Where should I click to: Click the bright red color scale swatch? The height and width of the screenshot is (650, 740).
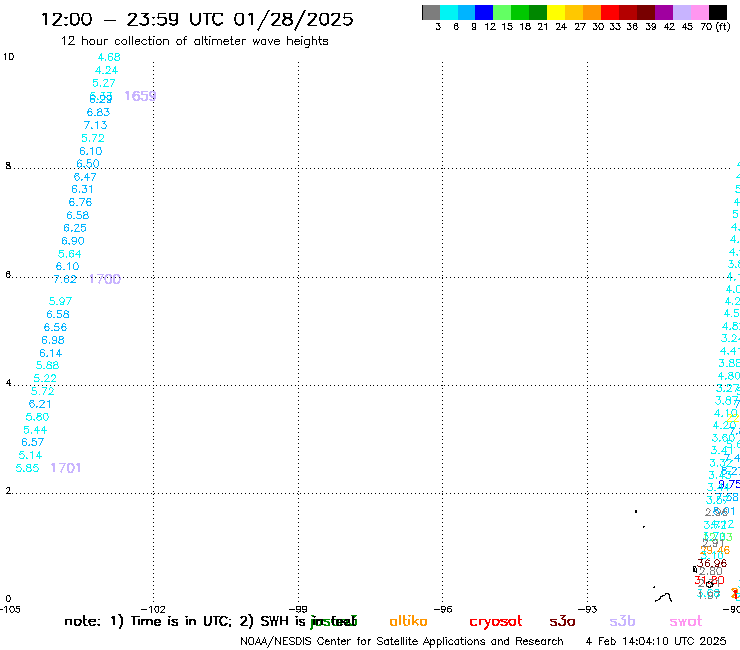click(610, 12)
